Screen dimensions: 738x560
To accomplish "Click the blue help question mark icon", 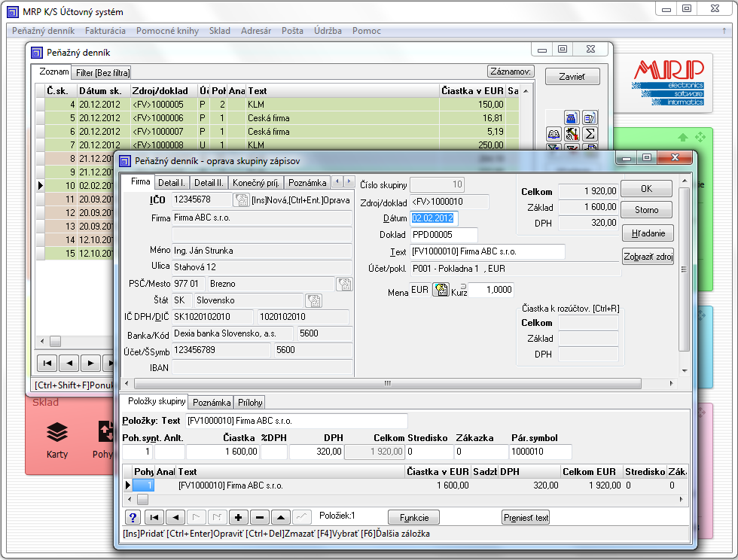I will (133, 517).
